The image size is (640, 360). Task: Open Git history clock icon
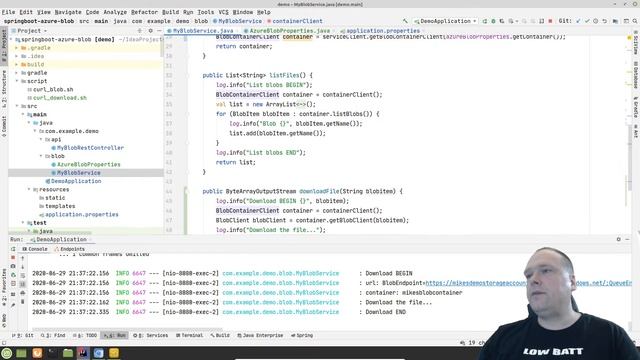[596, 21]
